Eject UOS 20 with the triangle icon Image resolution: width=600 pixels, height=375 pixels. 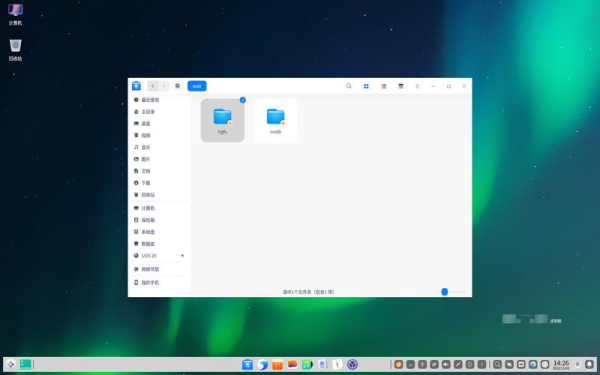(x=183, y=255)
